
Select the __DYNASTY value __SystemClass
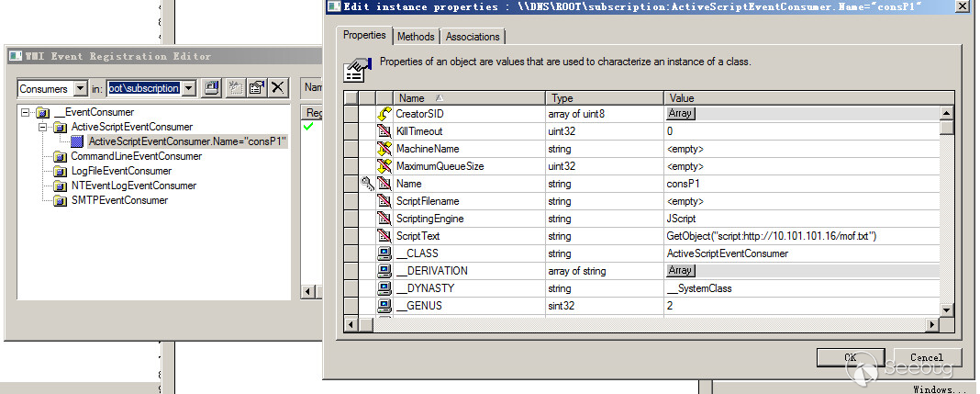(x=802, y=288)
